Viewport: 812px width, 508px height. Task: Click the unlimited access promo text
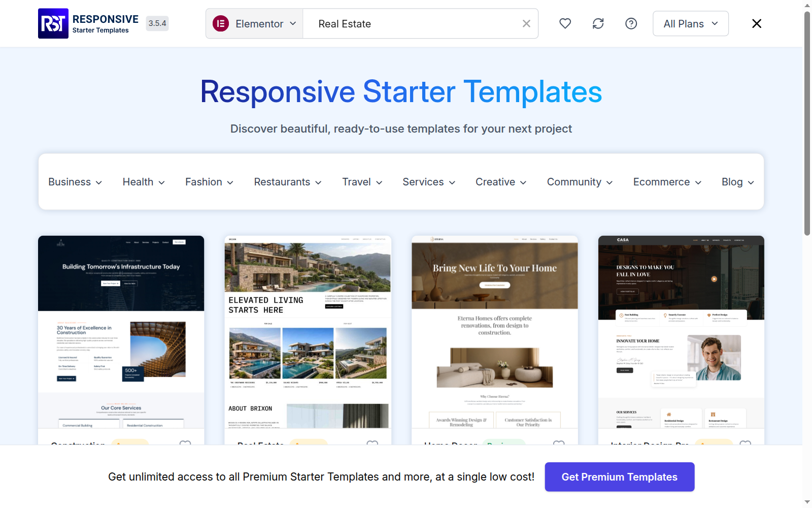point(321,477)
